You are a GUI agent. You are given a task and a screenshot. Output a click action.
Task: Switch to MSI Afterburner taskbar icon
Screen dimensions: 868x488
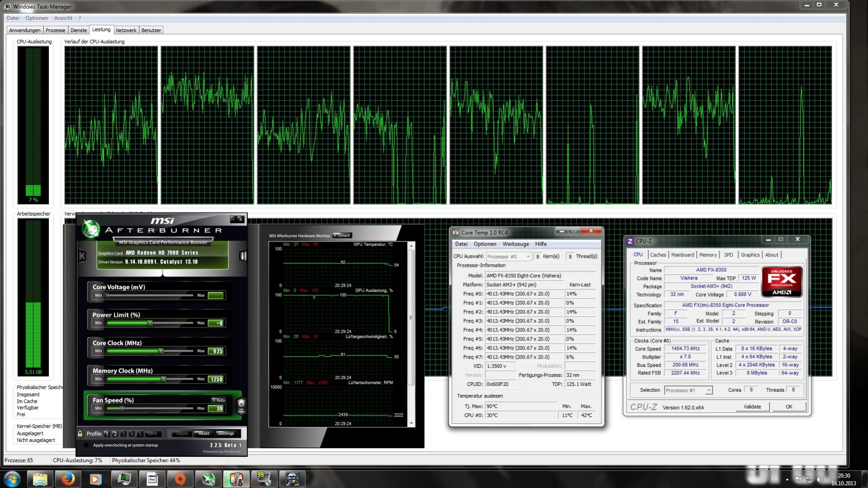[x=208, y=479]
